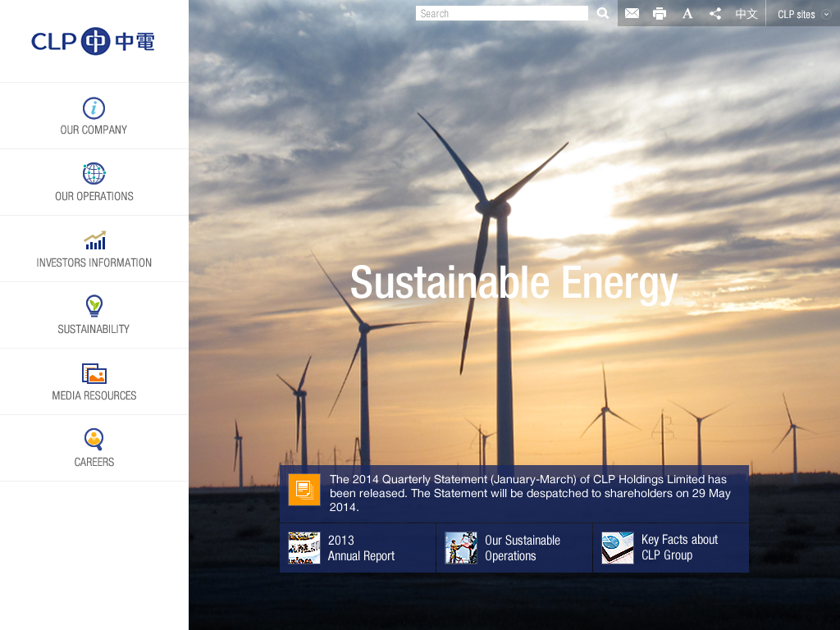This screenshot has width=840, height=630.
Task: Go to homepage via CLP logo
Action: click(93, 41)
